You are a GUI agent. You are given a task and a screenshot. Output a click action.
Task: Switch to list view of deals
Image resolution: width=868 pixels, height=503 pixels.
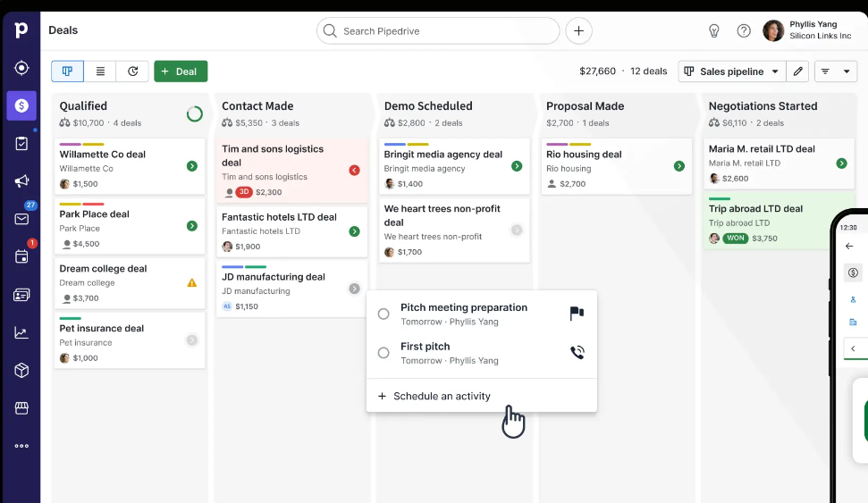coord(100,71)
